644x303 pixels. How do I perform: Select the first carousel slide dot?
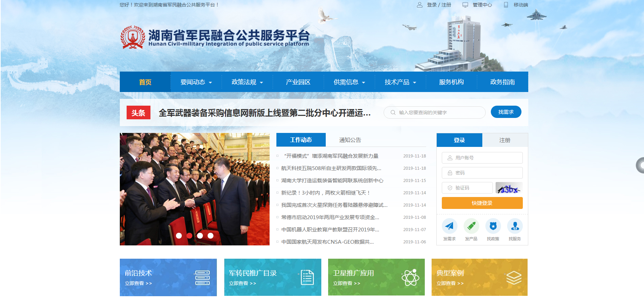tap(179, 236)
